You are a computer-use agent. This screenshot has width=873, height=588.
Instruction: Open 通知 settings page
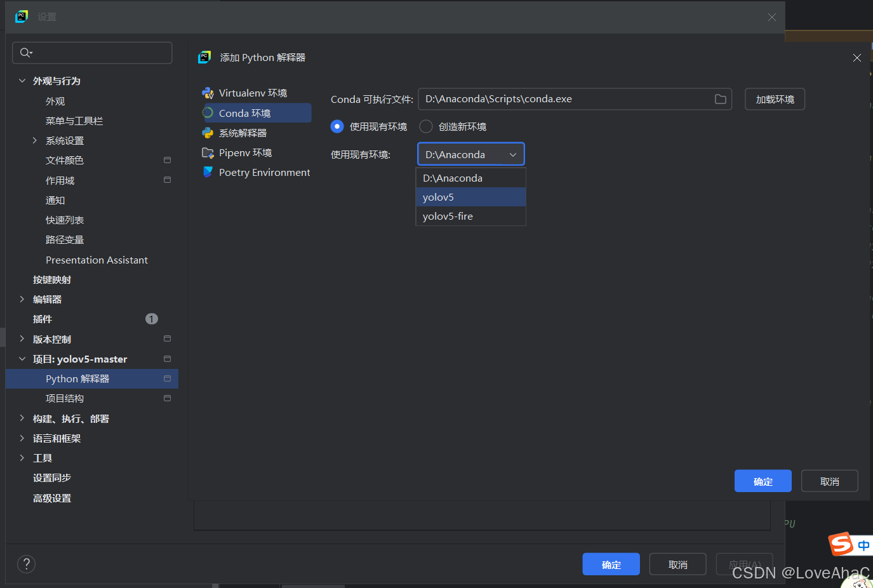pos(55,200)
